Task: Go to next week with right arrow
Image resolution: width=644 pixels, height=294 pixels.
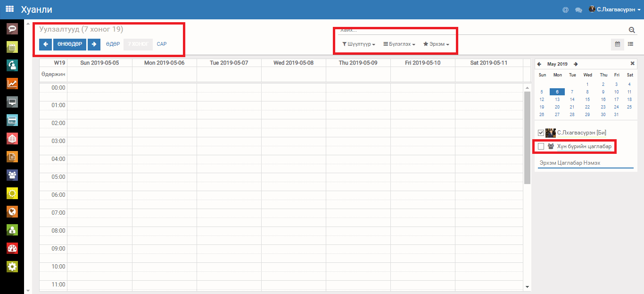Action: click(94, 44)
